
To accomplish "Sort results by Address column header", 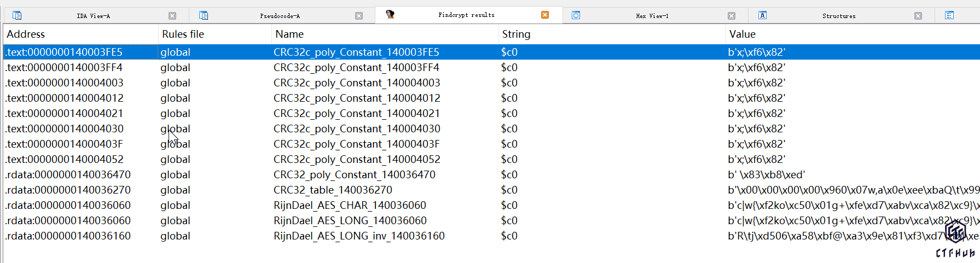I will point(26,34).
